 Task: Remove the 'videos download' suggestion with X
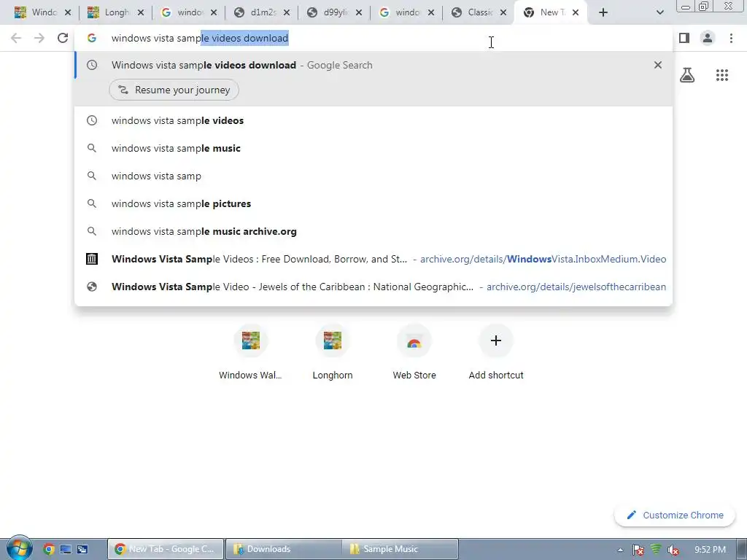(x=658, y=65)
